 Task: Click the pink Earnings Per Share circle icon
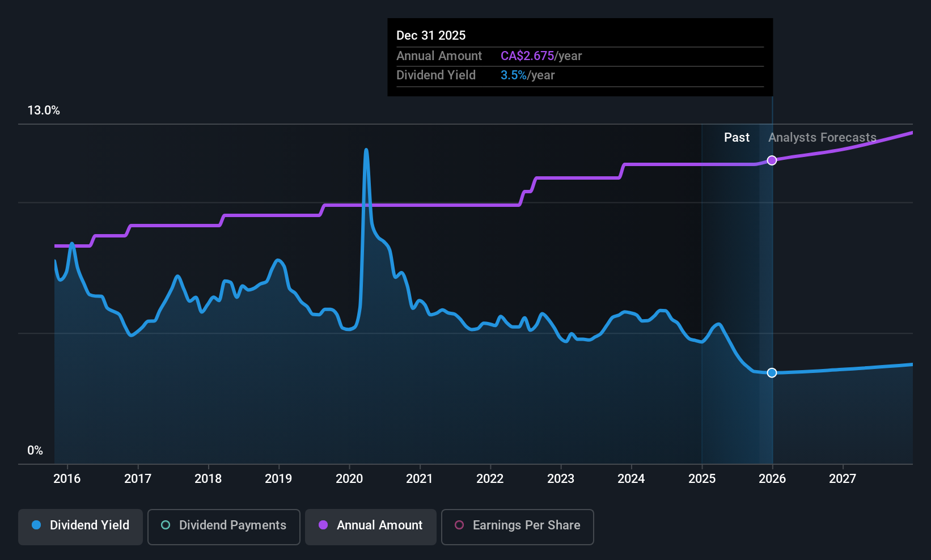(459, 525)
